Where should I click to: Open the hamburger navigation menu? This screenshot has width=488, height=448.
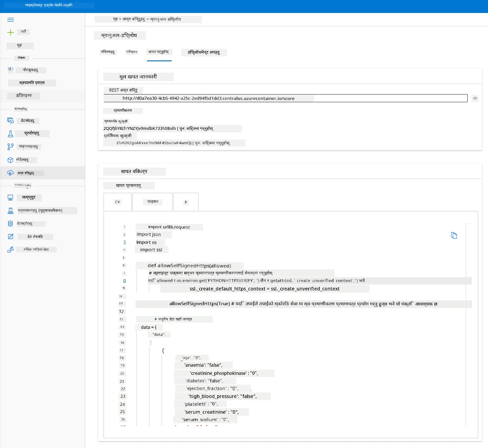click(11, 19)
